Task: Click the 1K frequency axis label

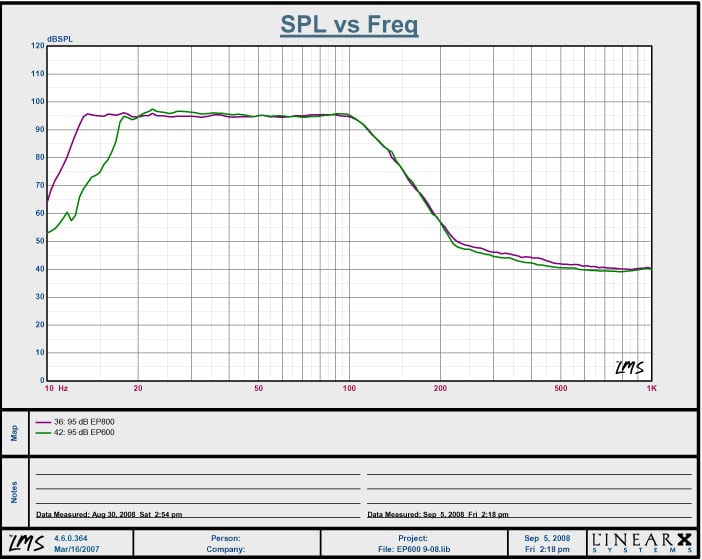Action: 650,388
